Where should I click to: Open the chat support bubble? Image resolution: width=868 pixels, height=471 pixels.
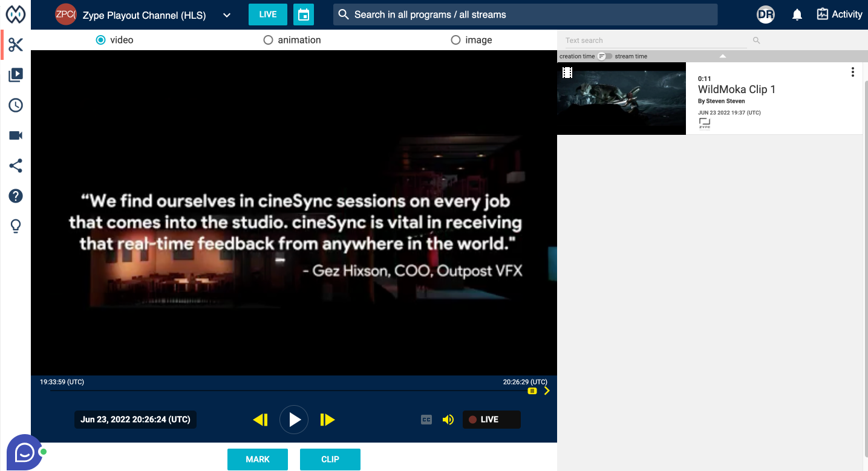pos(25,452)
